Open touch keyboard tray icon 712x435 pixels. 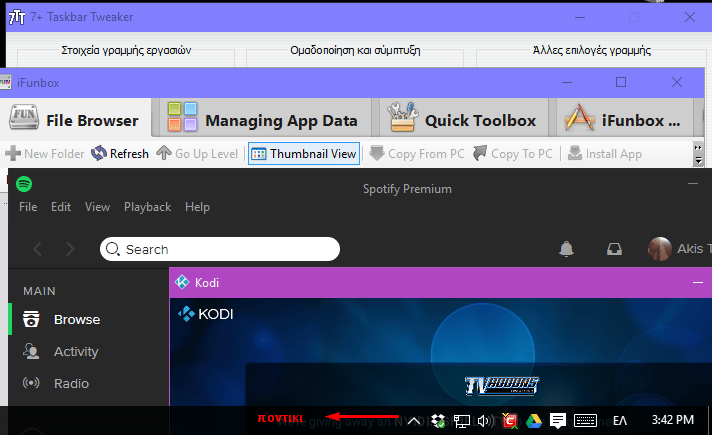[x=585, y=420]
